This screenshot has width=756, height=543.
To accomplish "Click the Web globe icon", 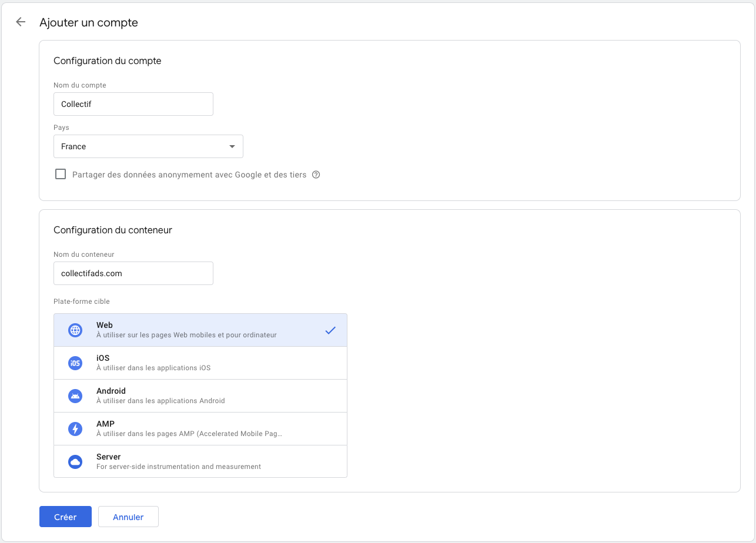I will [x=75, y=330].
